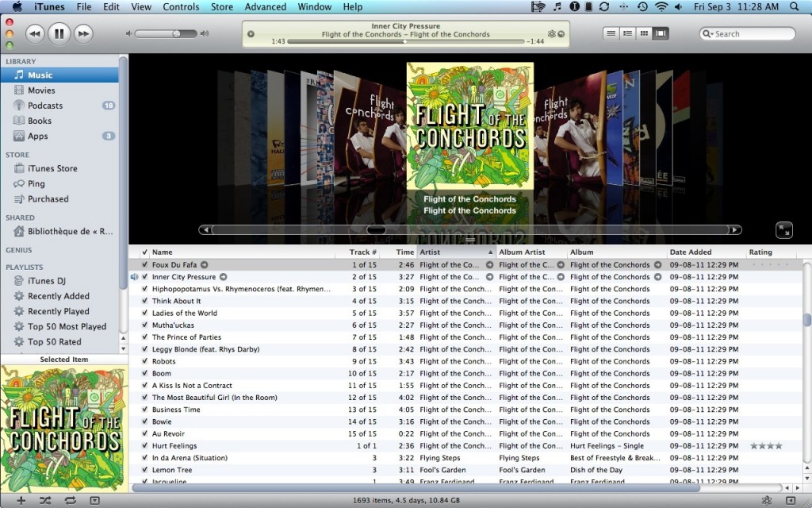Screen dimensions: 812x508
Task: Click Ping arrow next to Foux Du Fafa
Action: (x=205, y=265)
